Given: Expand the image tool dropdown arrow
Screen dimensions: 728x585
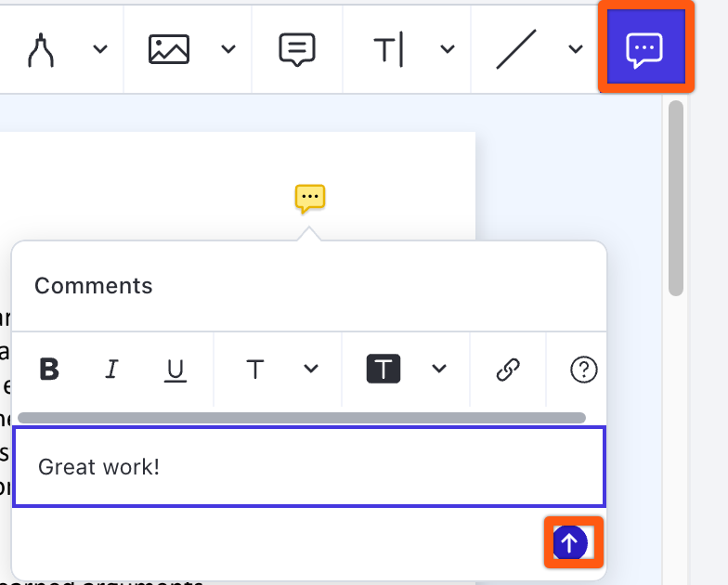Looking at the screenshot, I should click(228, 50).
